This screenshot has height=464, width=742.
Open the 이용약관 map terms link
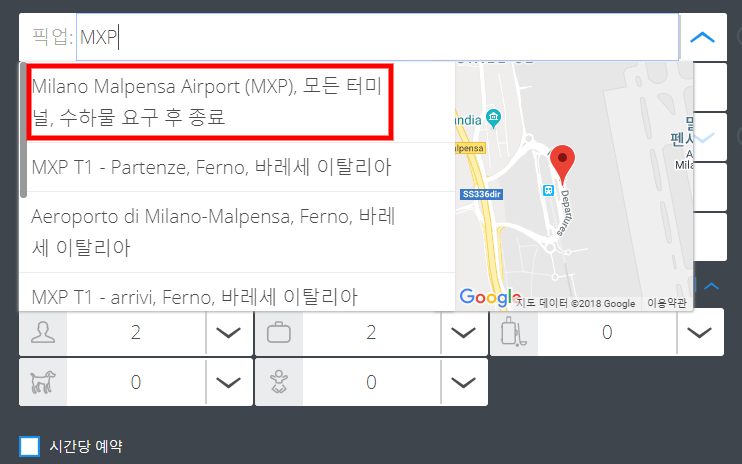click(x=667, y=303)
